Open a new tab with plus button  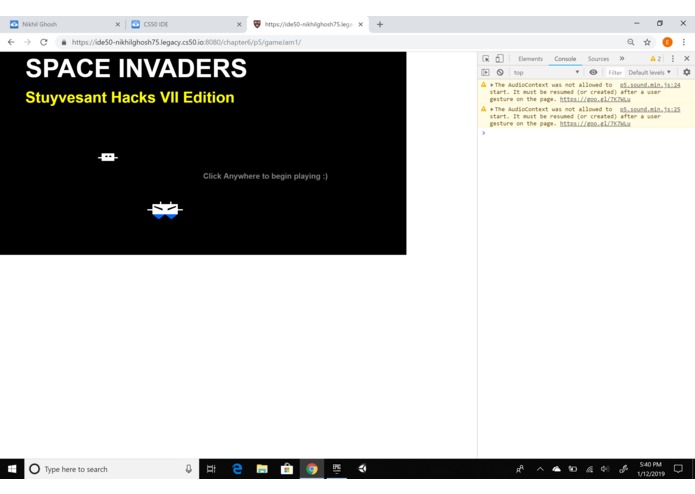tap(380, 24)
